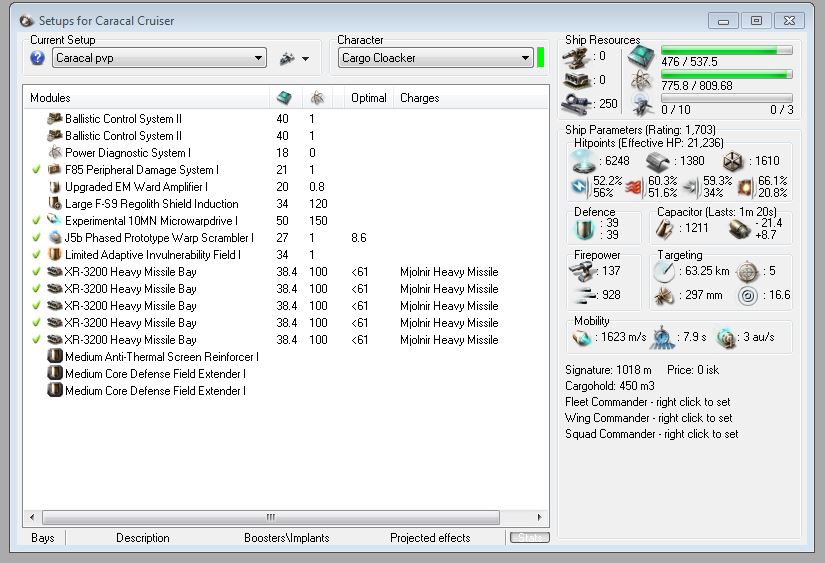
Task: Click the CPU resource icon
Action: point(641,57)
